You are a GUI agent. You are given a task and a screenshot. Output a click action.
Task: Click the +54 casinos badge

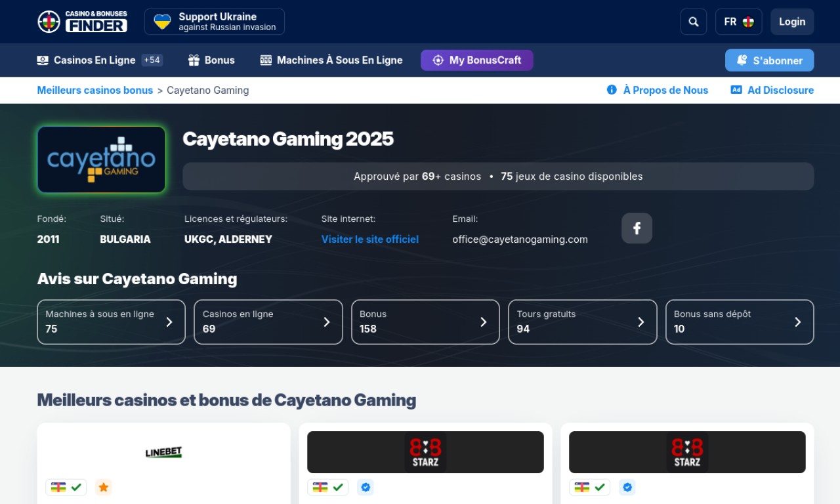[x=152, y=60]
